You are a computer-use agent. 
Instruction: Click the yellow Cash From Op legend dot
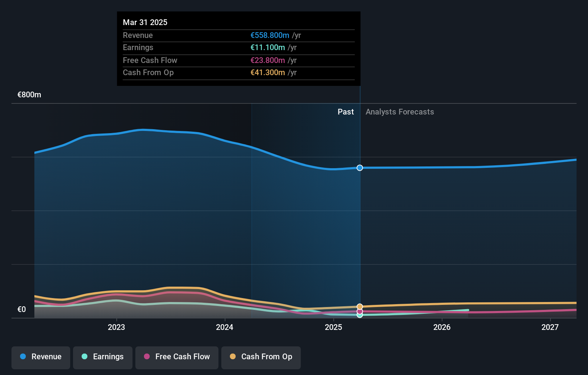coord(233,356)
